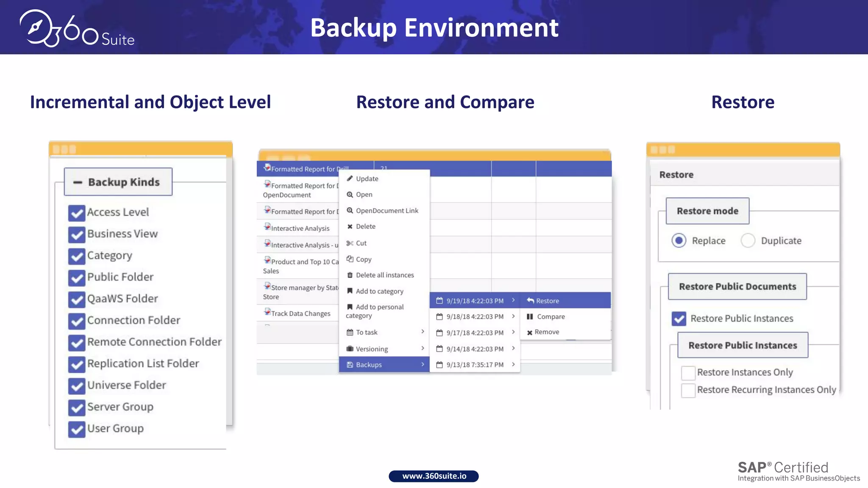Click the compare columns icon
Screen dimensions: 868x488
pyautogui.click(x=530, y=316)
